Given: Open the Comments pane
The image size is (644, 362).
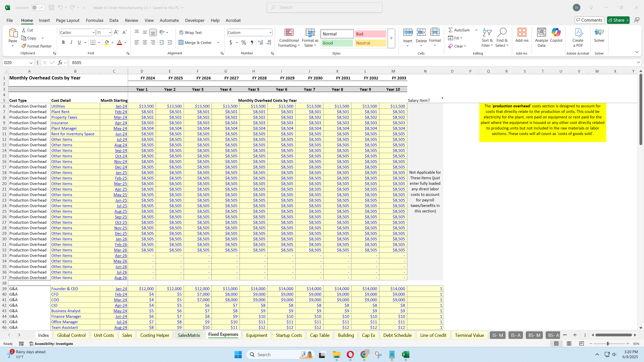Looking at the screenshot, I should click(589, 20).
